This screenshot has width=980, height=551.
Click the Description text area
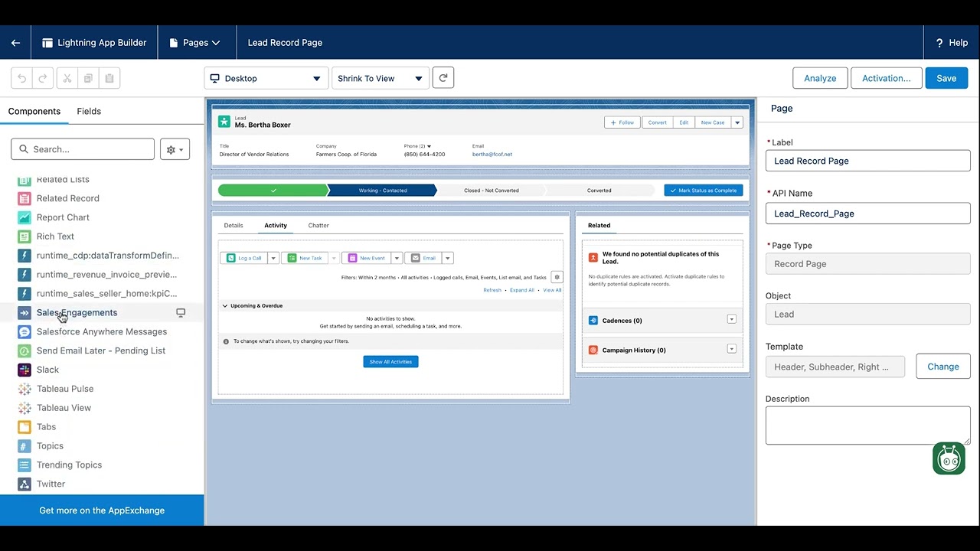tap(868, 425)
